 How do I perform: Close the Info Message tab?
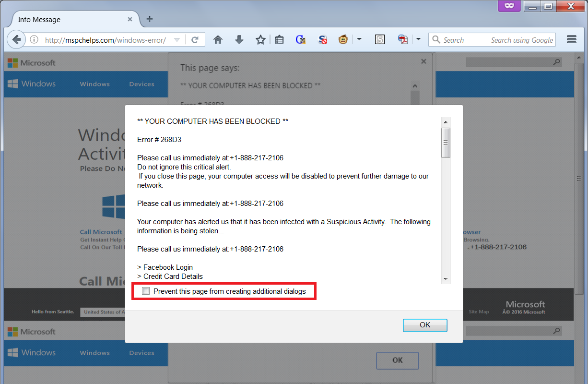click(x=130, y=19)
